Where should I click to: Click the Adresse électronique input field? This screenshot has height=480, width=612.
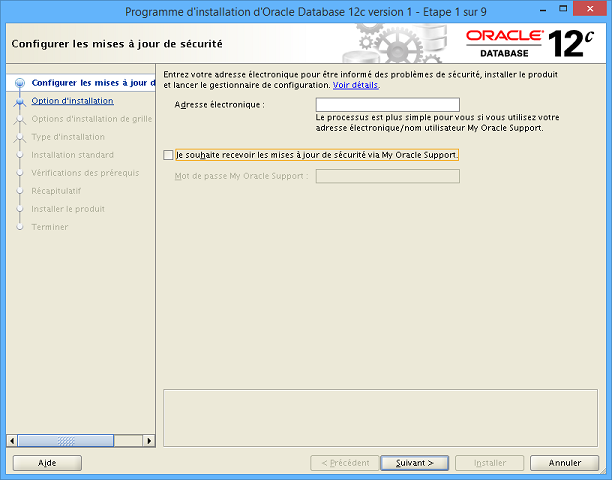[x=388, y=105]
